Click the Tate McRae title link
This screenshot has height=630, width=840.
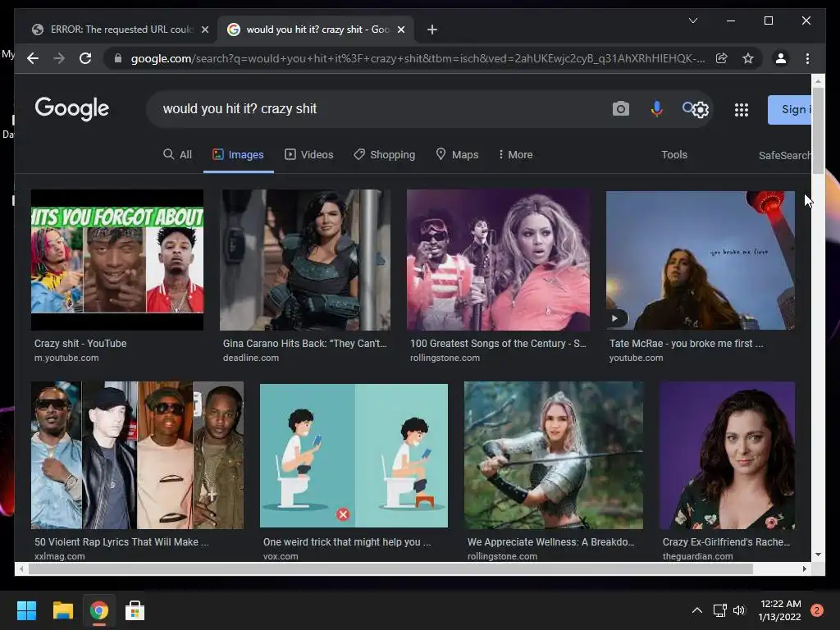[x=687, y=344]
